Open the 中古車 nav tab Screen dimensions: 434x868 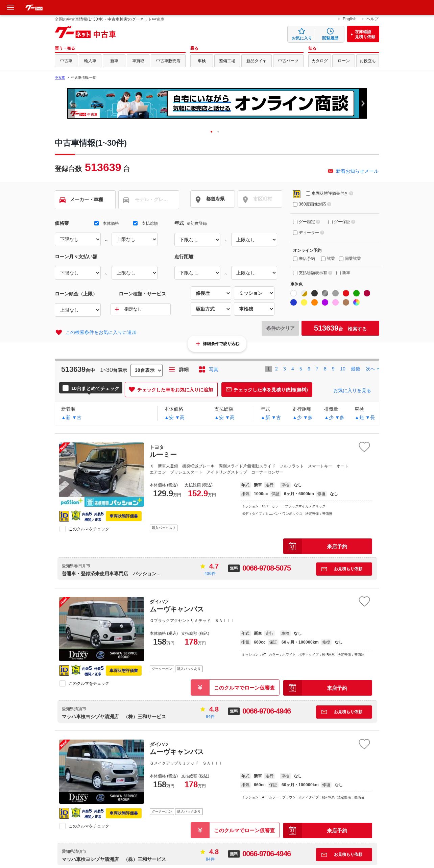(x=66, y=61)
